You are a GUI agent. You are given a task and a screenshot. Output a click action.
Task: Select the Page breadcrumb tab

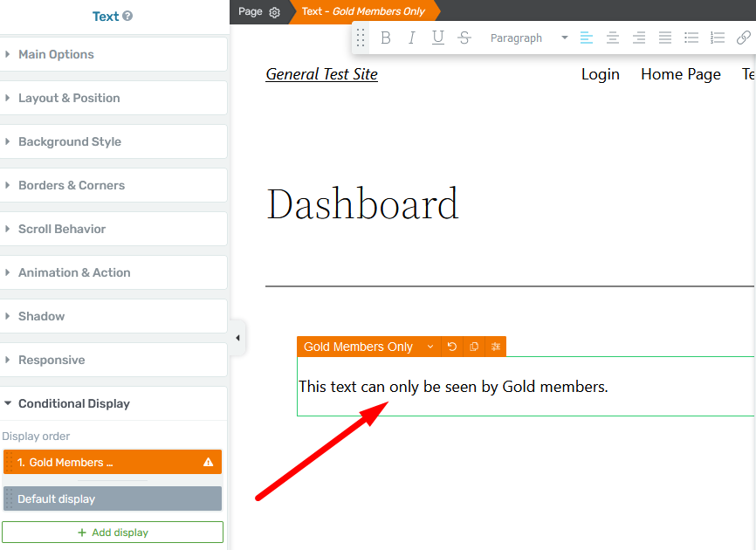click(259, 11)
